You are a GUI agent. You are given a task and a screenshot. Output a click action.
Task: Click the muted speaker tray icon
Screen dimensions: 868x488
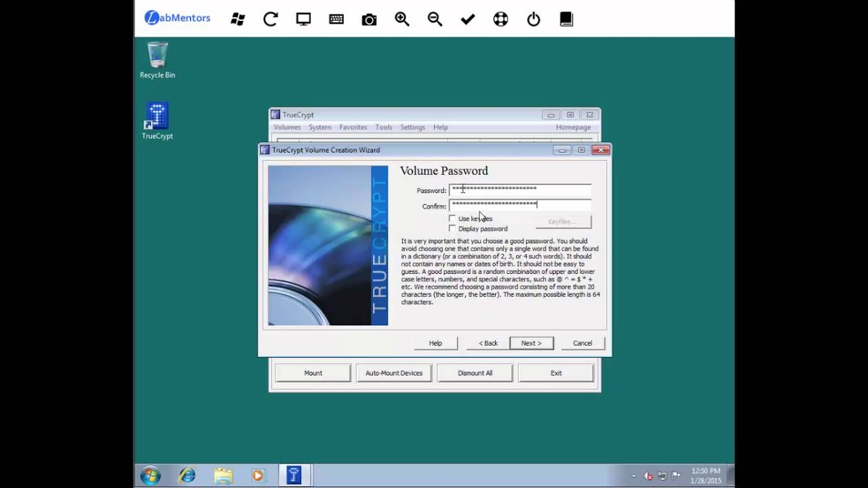pos(648,476)
